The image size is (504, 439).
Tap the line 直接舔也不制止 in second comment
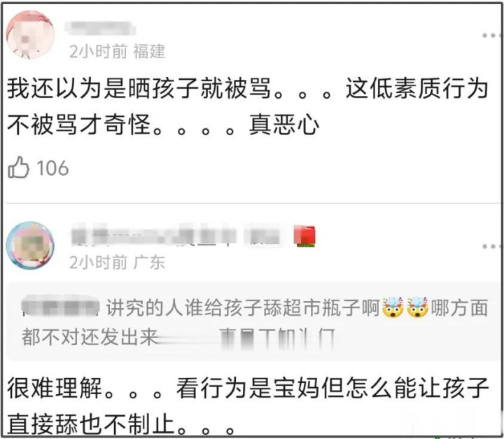coord(122,424)
